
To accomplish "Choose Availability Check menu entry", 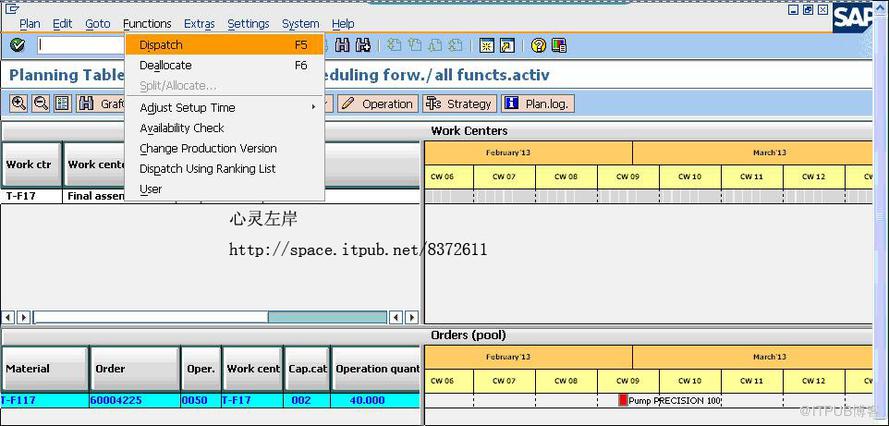I will (225, 128).
